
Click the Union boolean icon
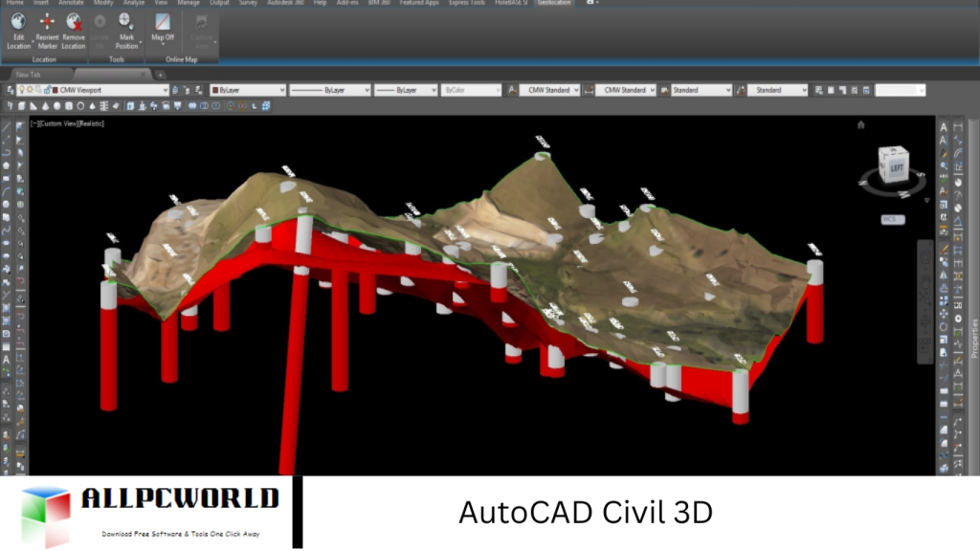point(192,106)
